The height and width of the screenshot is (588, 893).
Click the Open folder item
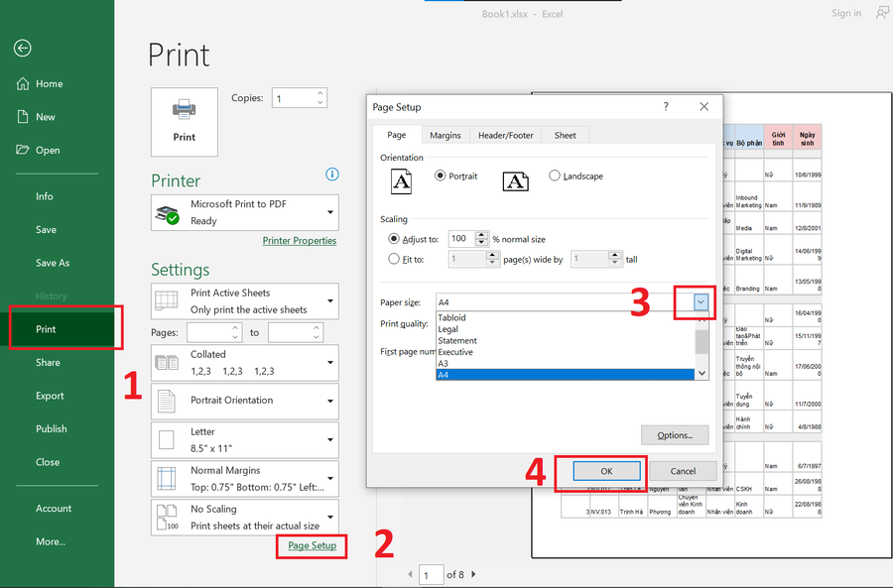[x=38, y=150]
